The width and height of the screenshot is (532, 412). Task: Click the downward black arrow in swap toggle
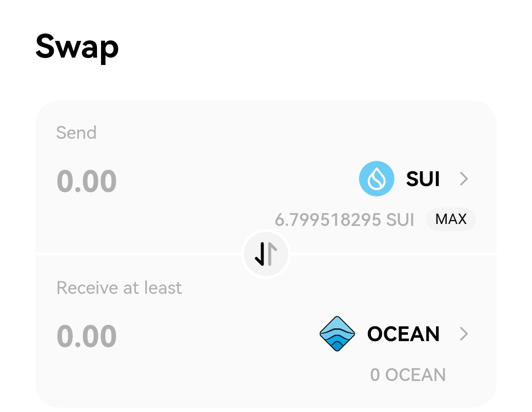click(260, 254)
